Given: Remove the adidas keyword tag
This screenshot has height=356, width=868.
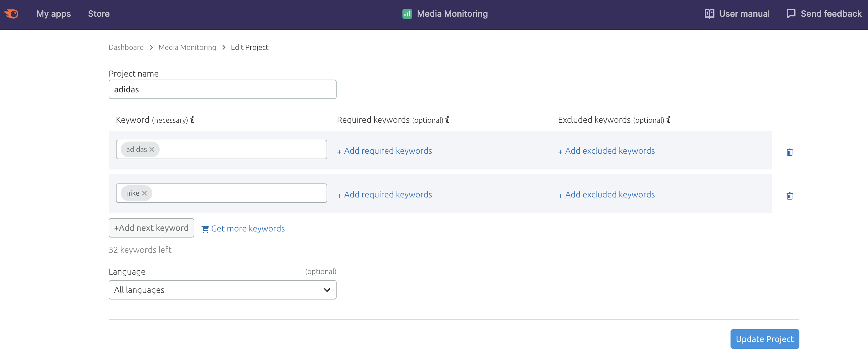Looking at the screenshot, I should pyautogui.click(x=152, y=149).
